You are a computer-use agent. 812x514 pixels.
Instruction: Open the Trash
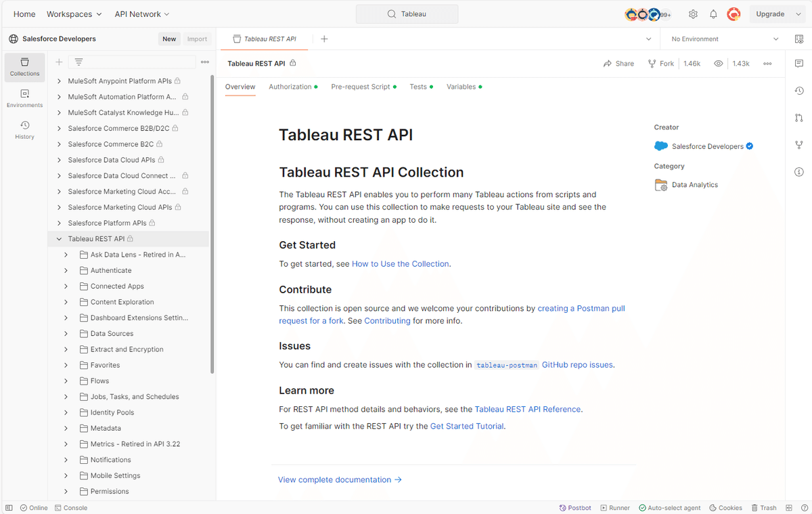pyautogui.click(x=764, y=507)
